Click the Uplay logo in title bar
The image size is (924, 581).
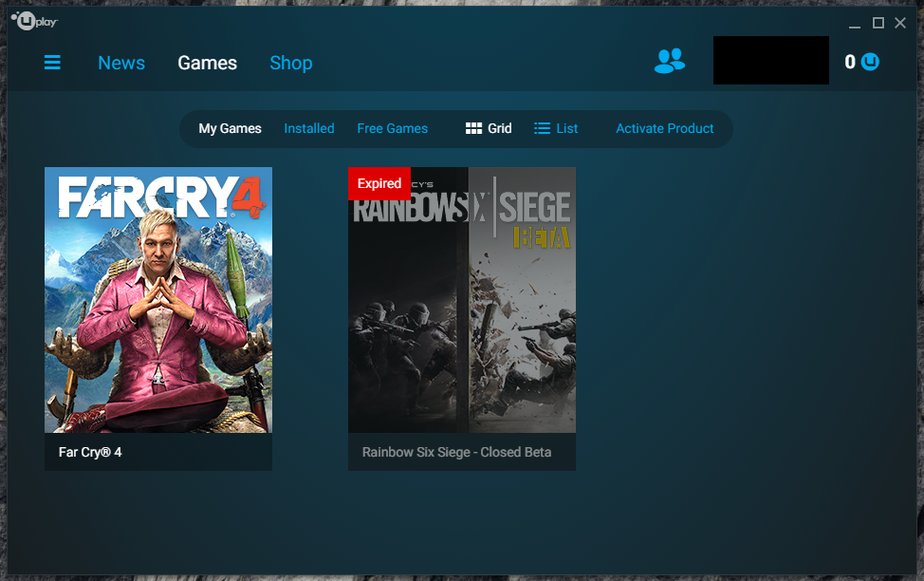34,21
